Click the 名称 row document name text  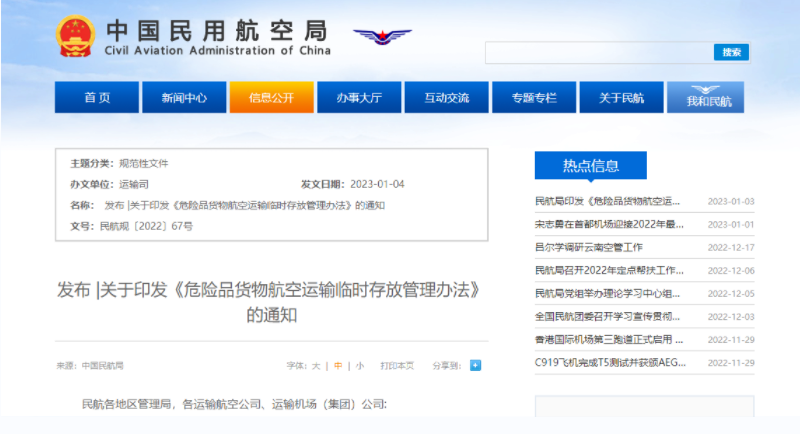tap(244, 205)
